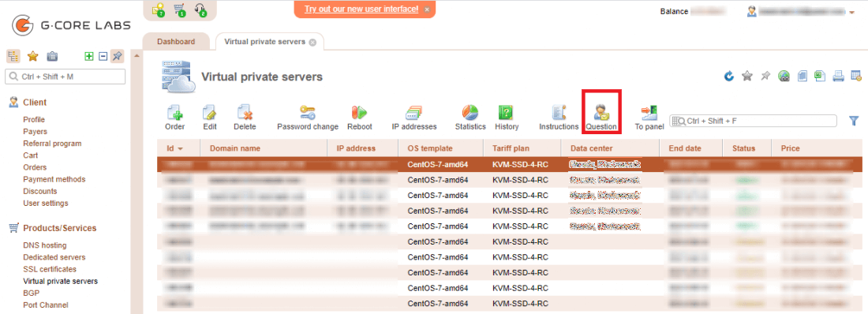Open the Referral program menu item
This screenshot has height=314, width=868.
coord(52,144)
